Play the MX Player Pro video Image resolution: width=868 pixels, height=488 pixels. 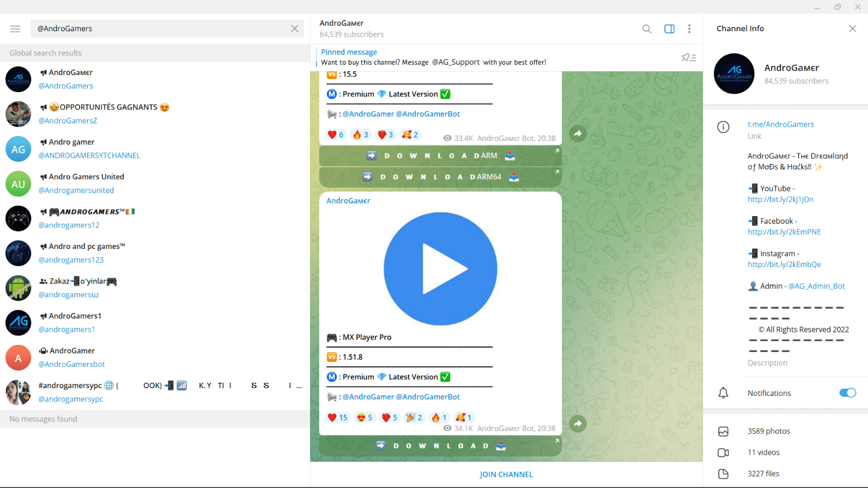441,269
